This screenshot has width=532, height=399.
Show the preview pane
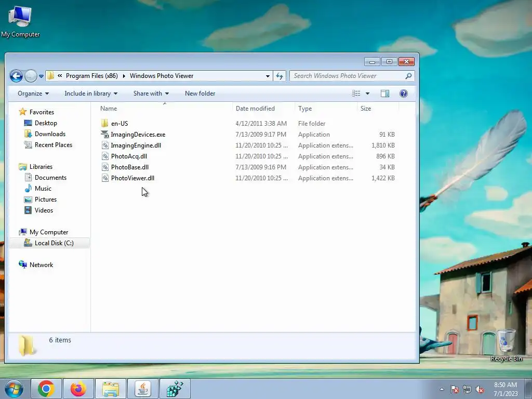pyautogui.click(x=385, y=94)
